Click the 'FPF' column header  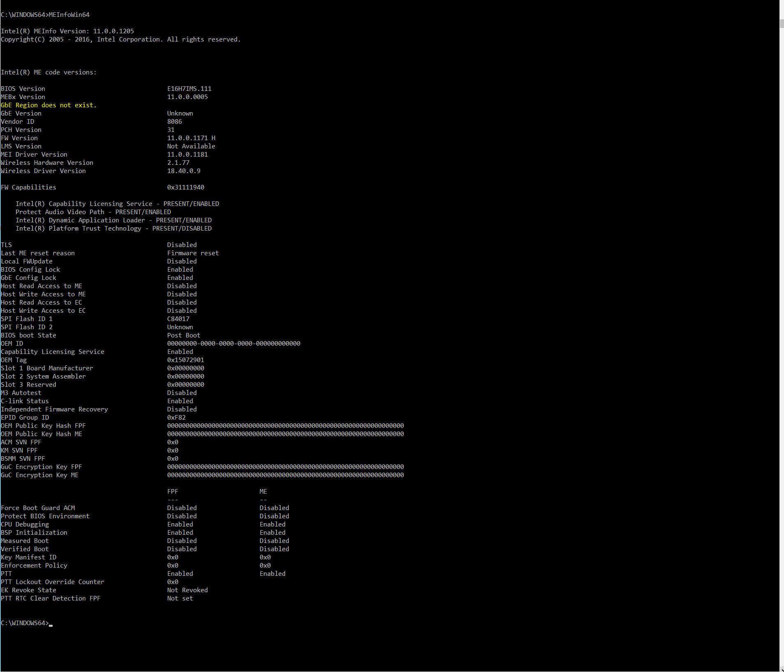(173, 492)
